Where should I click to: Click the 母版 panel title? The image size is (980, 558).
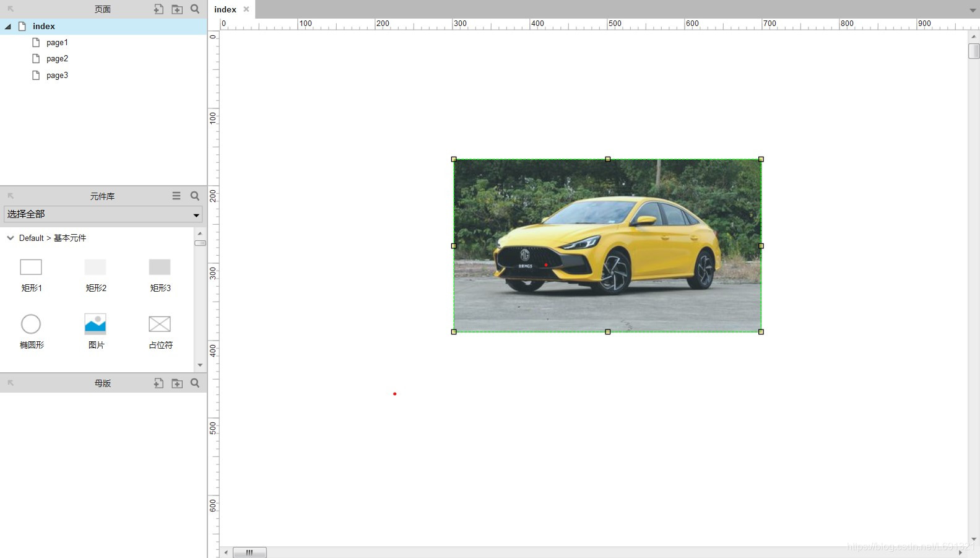pyautogui.click(x=103, y=383)
